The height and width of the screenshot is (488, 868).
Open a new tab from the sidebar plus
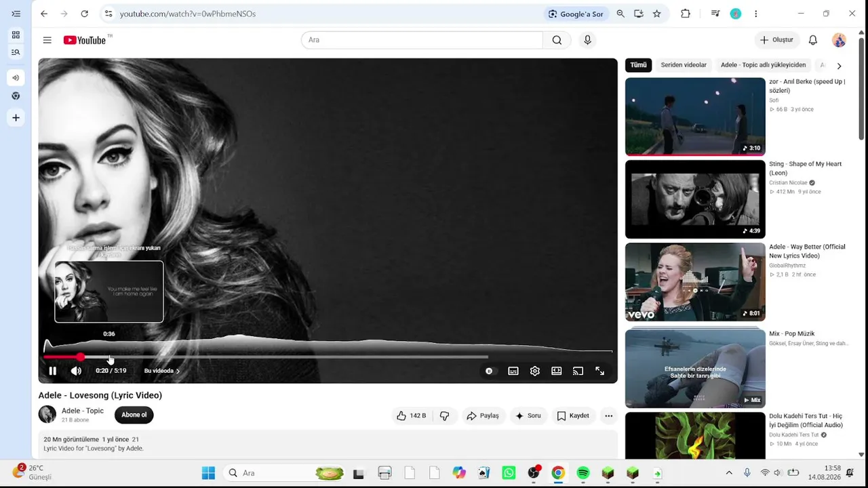pyautogui.click(x=16, y=118)
